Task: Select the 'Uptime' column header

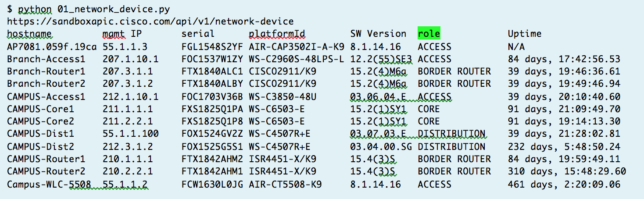Action: tap(525, 34)
